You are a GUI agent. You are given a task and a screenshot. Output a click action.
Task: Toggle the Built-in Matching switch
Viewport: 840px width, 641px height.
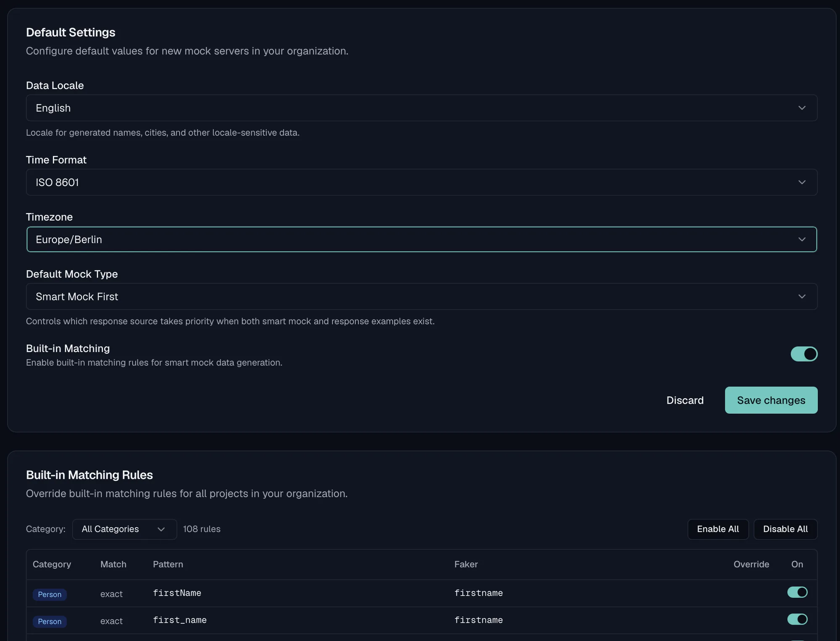pyautogui.click(x=804, y=354)
